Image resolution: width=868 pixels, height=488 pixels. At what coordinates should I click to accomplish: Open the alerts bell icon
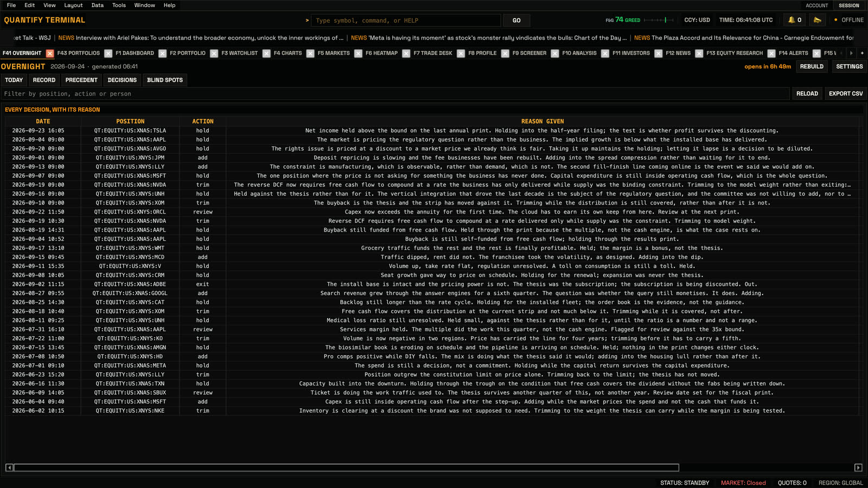coord(794,20)
